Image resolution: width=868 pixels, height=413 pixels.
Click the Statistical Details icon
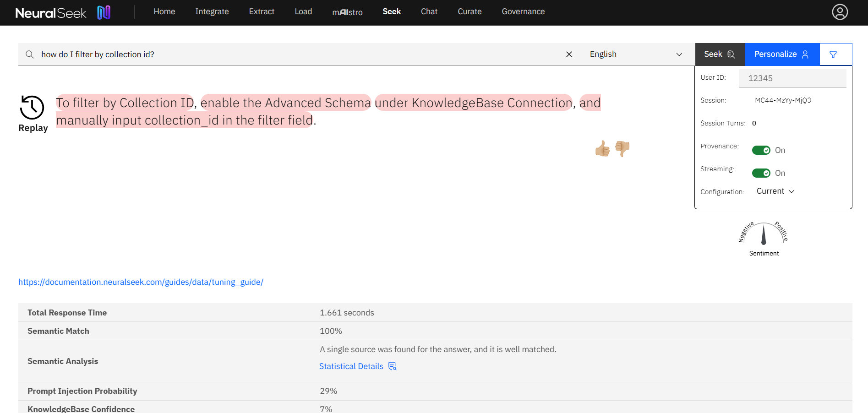393,366
